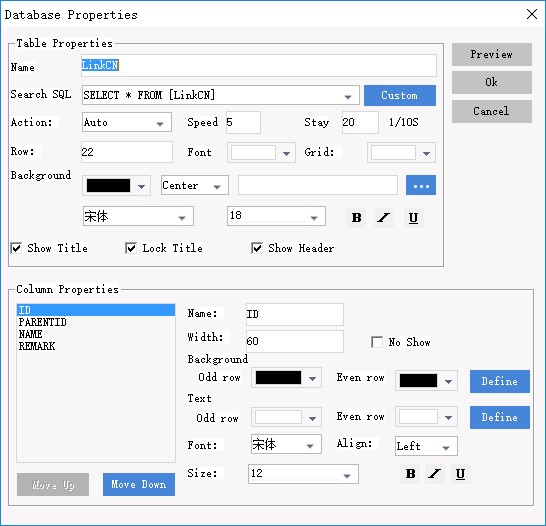Uncheck the Lock Title checkbox
Image resolution: width=546 pixels, height=526 pixels.
(x=131, y=248)
